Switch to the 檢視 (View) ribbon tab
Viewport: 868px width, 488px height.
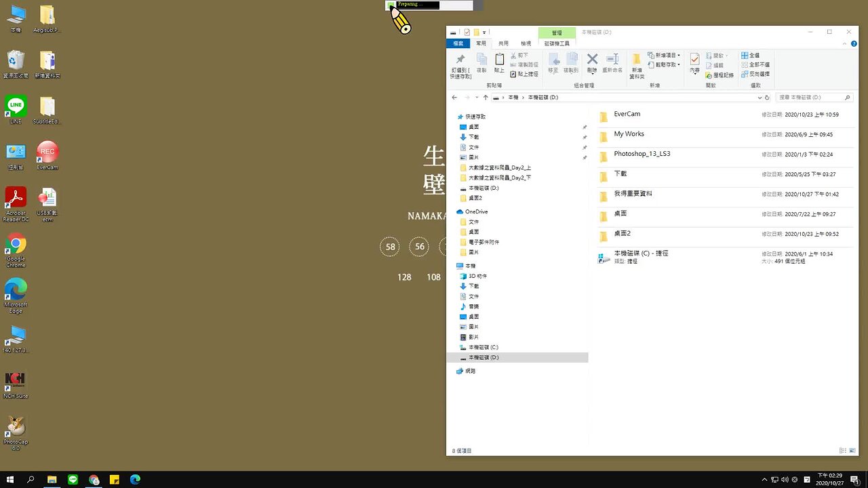tap(526, 43)
